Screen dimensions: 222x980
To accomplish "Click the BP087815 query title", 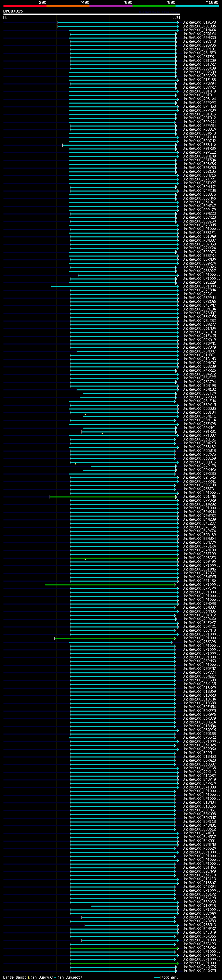I will (x=13, y=11).
